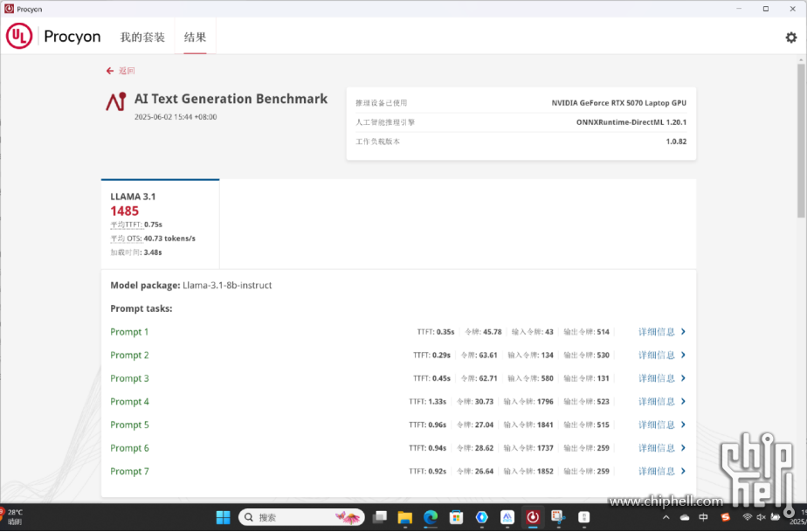Click the vertical scrollbar thumb

(x=801, y=141)
